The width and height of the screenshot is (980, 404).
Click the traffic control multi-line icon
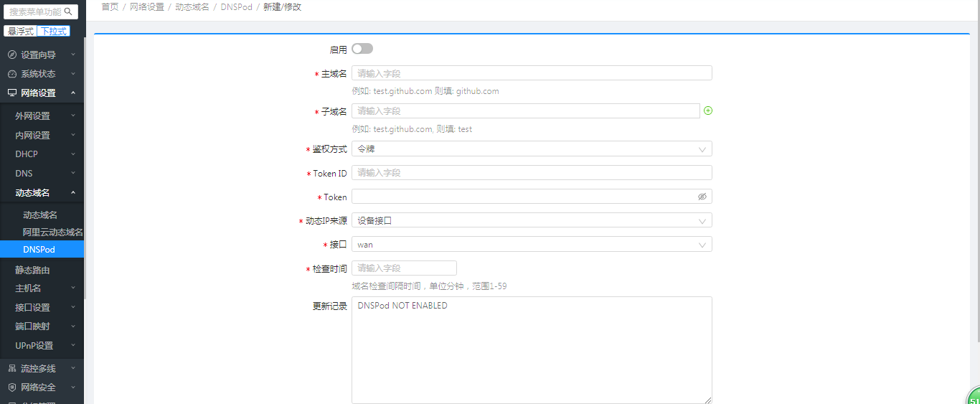(x=11, y=369)
